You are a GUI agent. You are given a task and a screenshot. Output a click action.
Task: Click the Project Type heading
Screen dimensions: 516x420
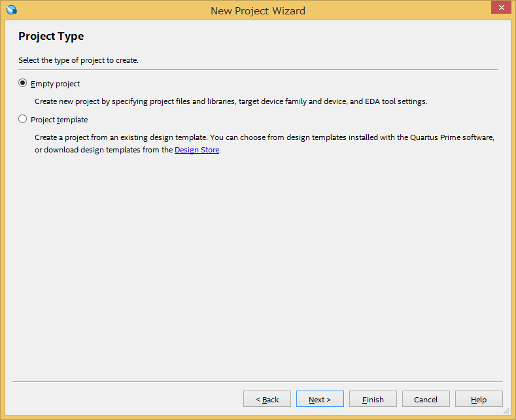(51, 36)
